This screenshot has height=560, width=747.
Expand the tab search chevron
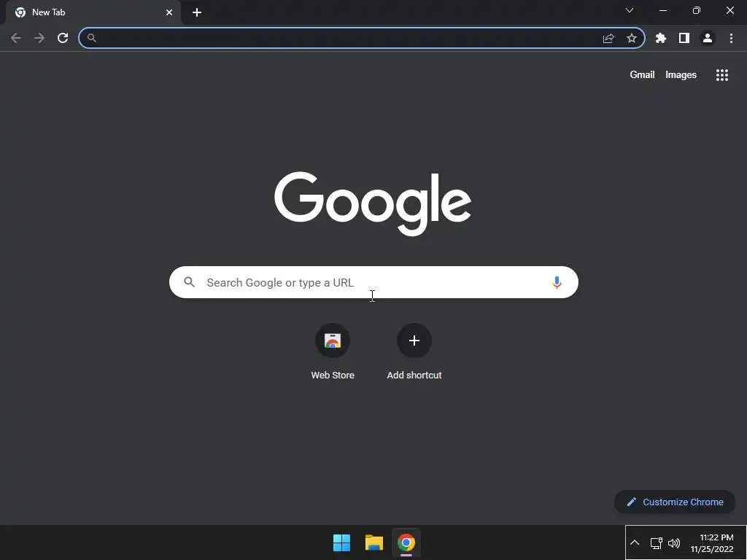(x=630, y=10)
